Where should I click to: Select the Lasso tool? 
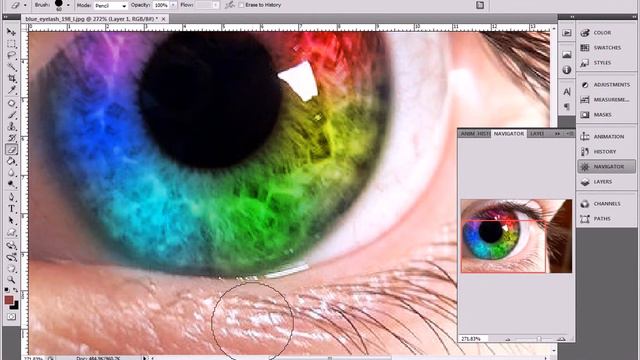(11, 55)
